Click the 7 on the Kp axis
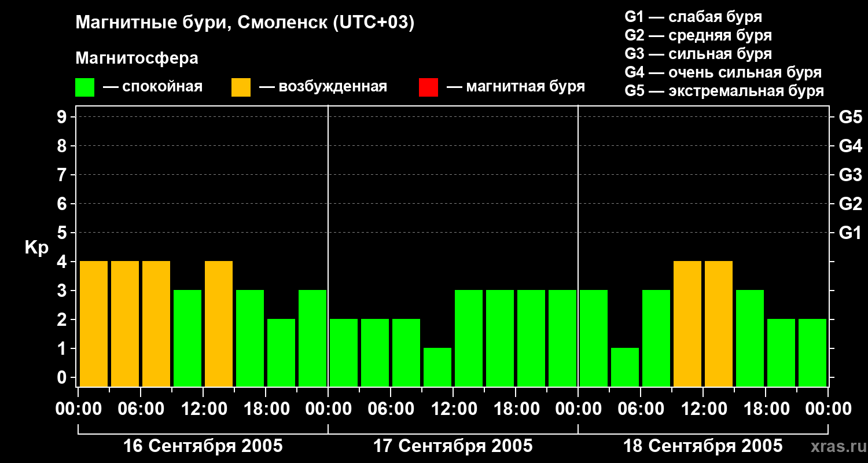This screenshot has height=463, width=868. pos(62,175)
